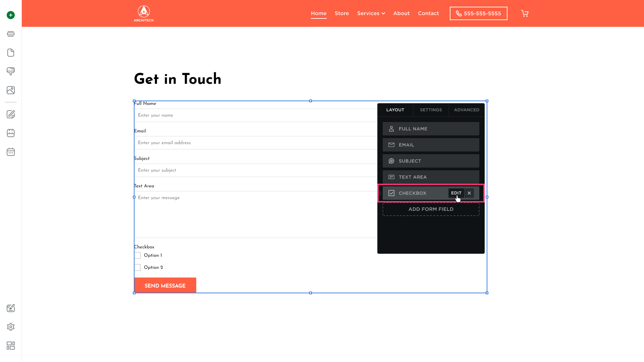Image resolution: width=644 pixels, height=362 pixels.
Task: Open the calendar bookings icon
Action: [x=11, y=152]
